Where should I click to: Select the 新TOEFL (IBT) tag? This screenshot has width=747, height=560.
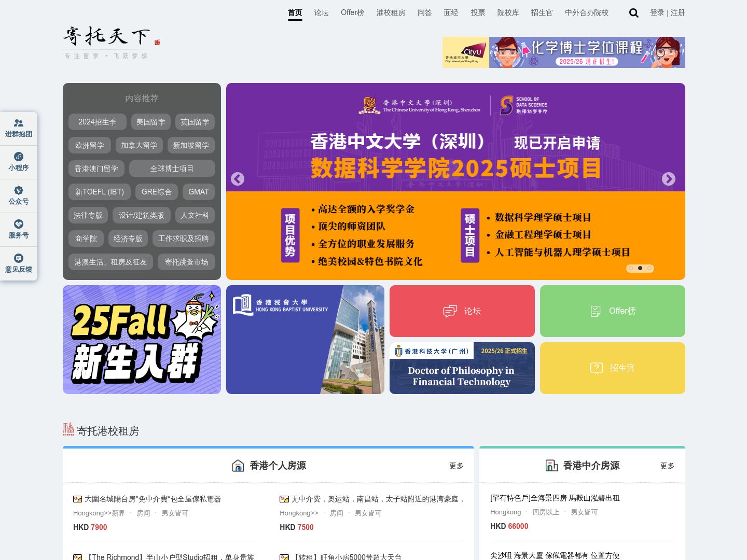100,192
